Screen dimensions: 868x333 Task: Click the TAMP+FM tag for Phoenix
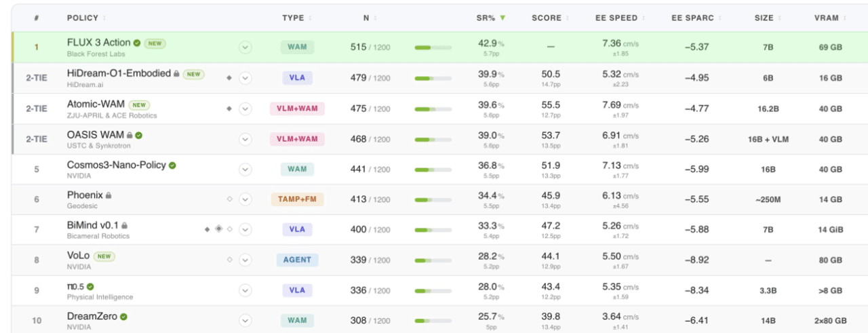click(x=297, y=199)
